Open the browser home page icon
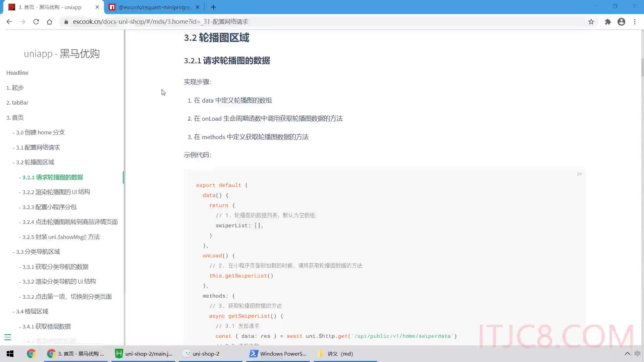 click(50, 22)
